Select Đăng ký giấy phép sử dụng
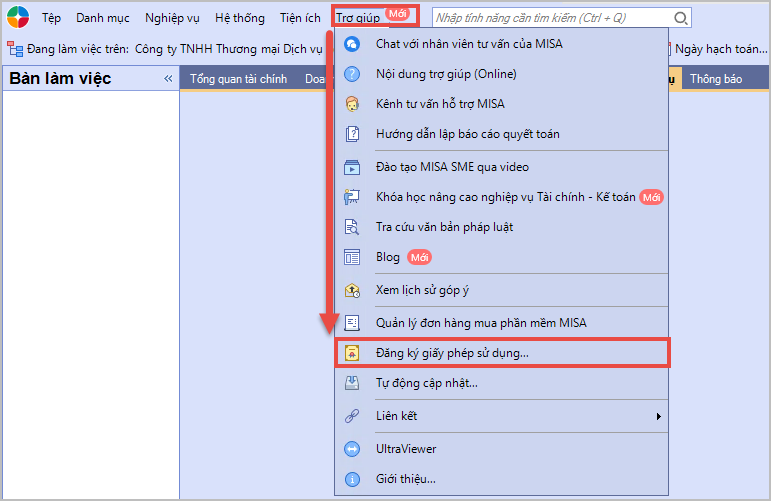The width and height of the screenshot is (771, 501). click(452, 353)
